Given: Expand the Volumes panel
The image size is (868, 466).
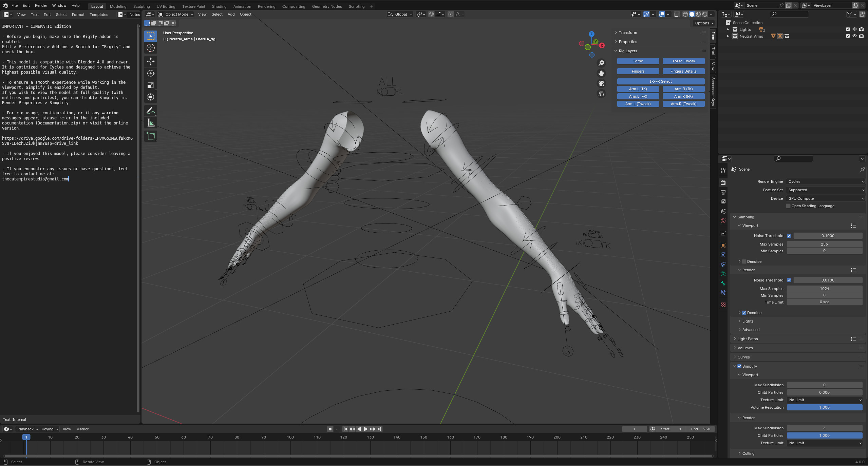Looking at the screenshot, I should click(x=745, y=348).
